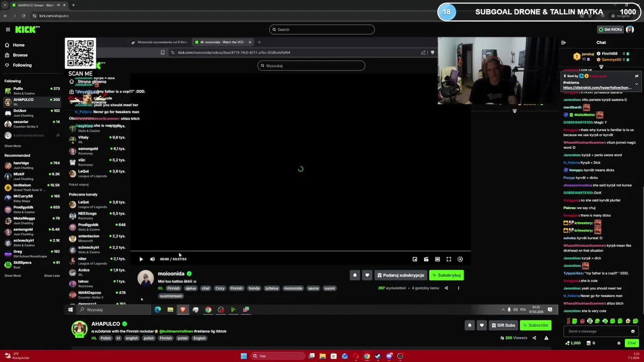Viewport: 644px width, 362px height.
Task: Toggle volume icon on moioonida VOD player
Action: tap(152, 259)
